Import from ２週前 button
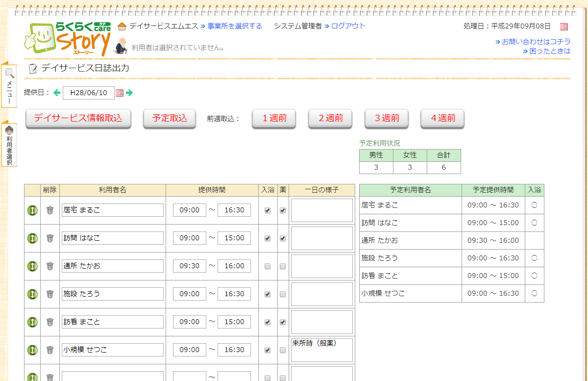Image resolution: width=588 pixels, height=381 pixels. (x=330, y=118)
